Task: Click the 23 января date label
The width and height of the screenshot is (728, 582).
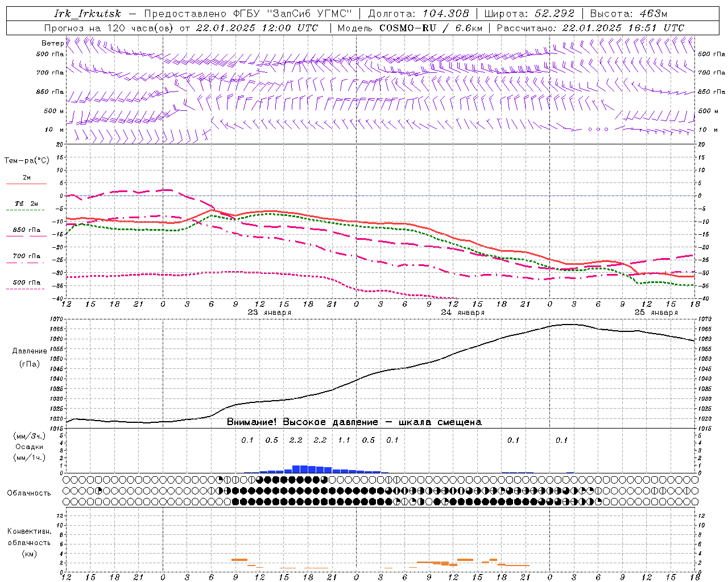Action: coord(269,313)
